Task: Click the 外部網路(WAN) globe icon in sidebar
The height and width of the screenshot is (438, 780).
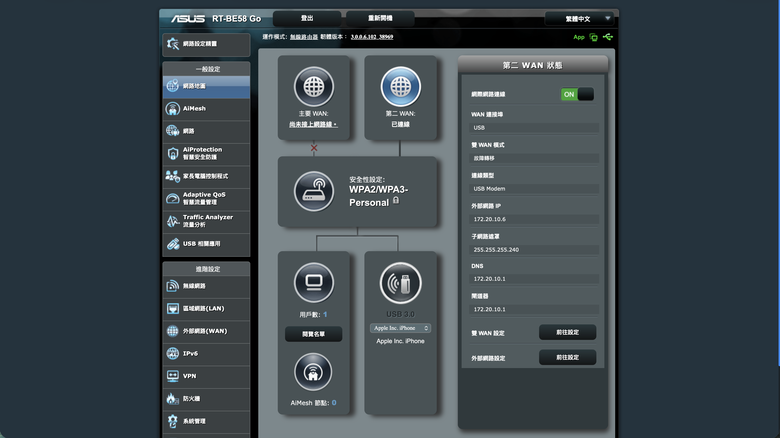Action: (173, 331)
